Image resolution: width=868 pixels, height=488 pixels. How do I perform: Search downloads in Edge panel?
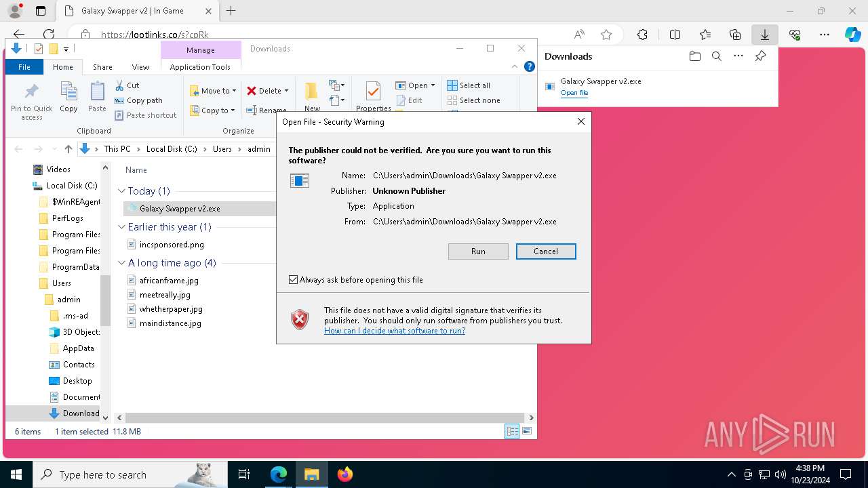point(717,56)
